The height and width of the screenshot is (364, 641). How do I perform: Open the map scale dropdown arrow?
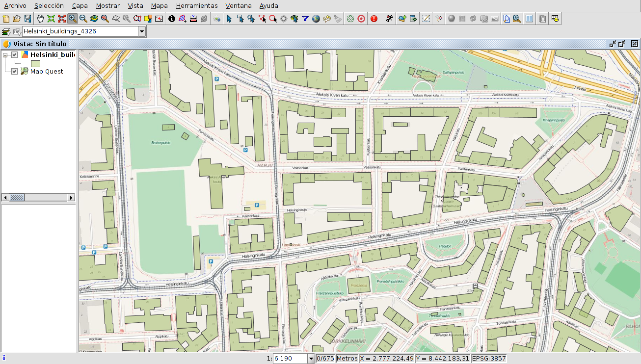tap(311, 359)
